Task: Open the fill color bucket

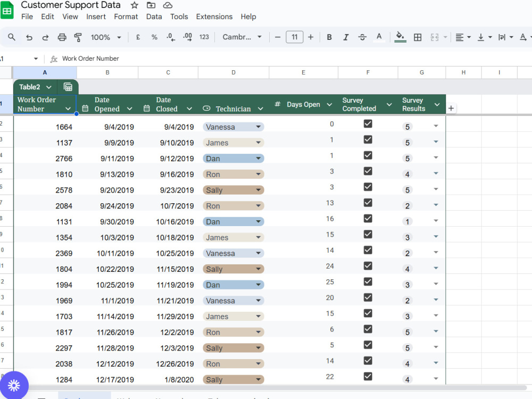Action: click(x=401, y=37)
